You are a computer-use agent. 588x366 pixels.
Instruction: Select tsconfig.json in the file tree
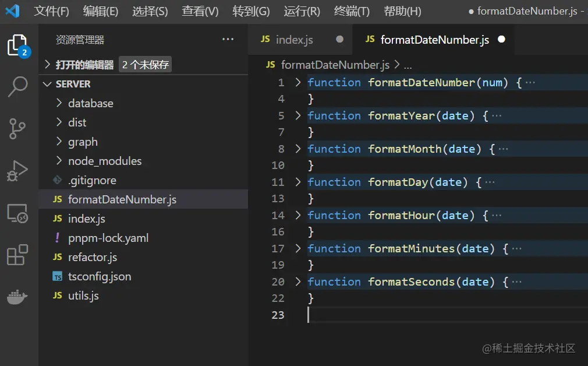[99, 276]
